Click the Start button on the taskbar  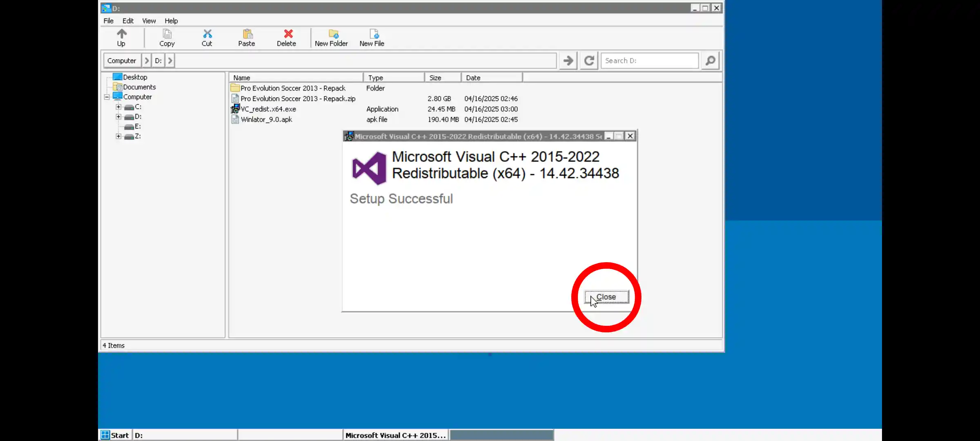[x=115, y=435]
